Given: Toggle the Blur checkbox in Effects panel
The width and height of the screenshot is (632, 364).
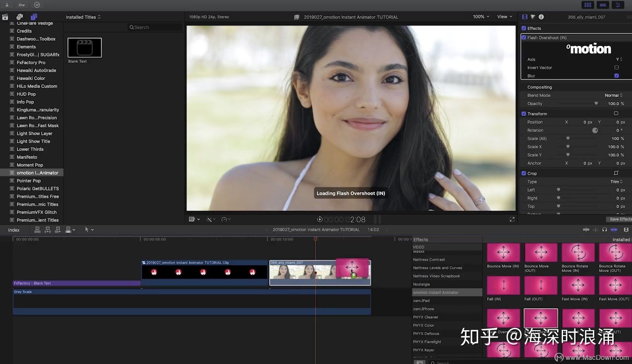Looking at the screenshot, I should [x=617, y=76].
